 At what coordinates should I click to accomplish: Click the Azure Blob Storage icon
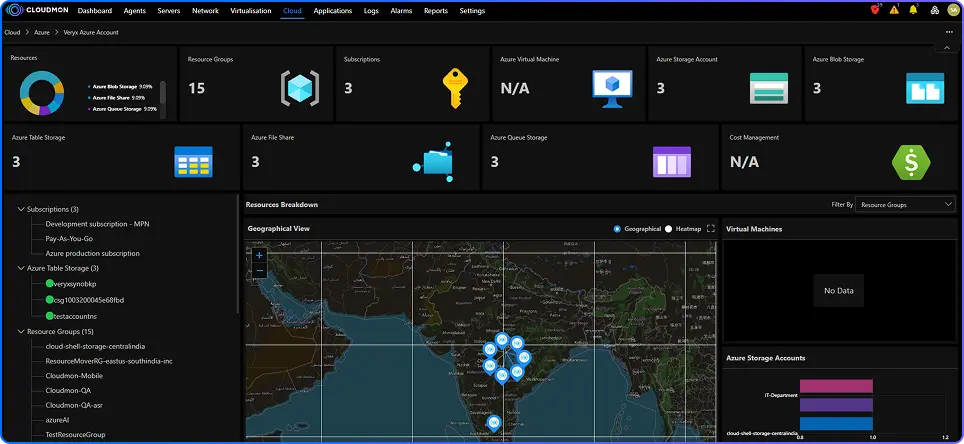tap(925, 88)
